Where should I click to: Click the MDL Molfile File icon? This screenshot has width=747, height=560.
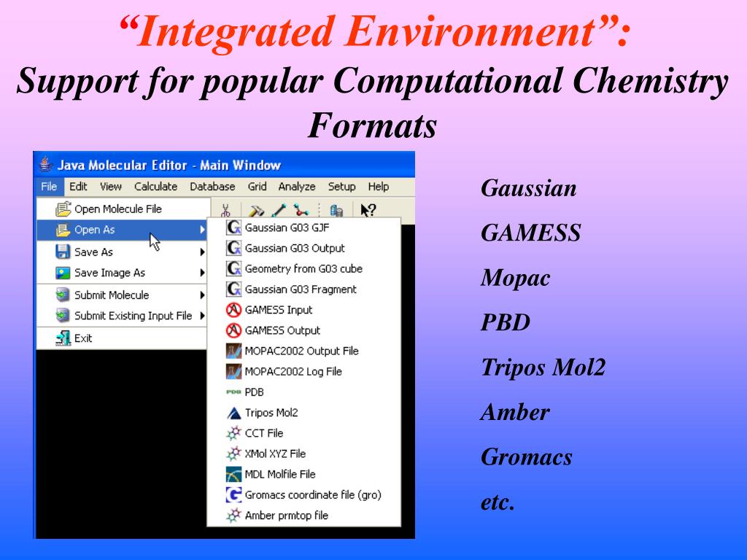(x=233, y=474)
